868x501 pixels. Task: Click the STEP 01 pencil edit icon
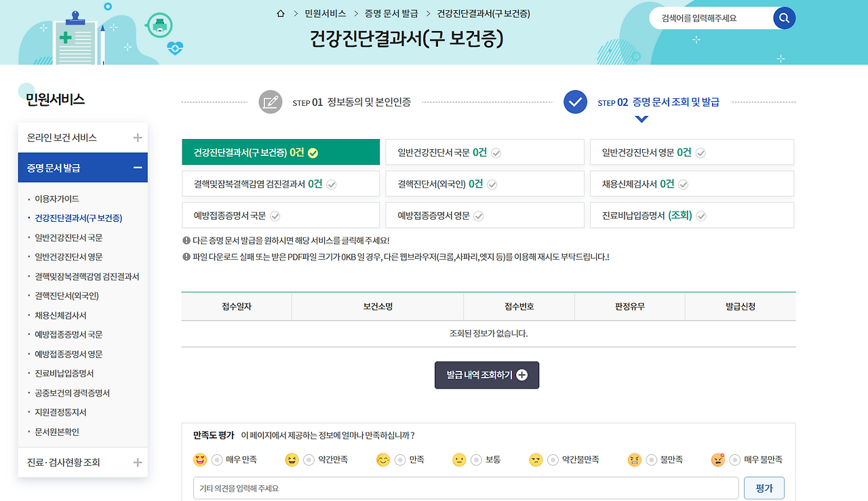[271, 102]
